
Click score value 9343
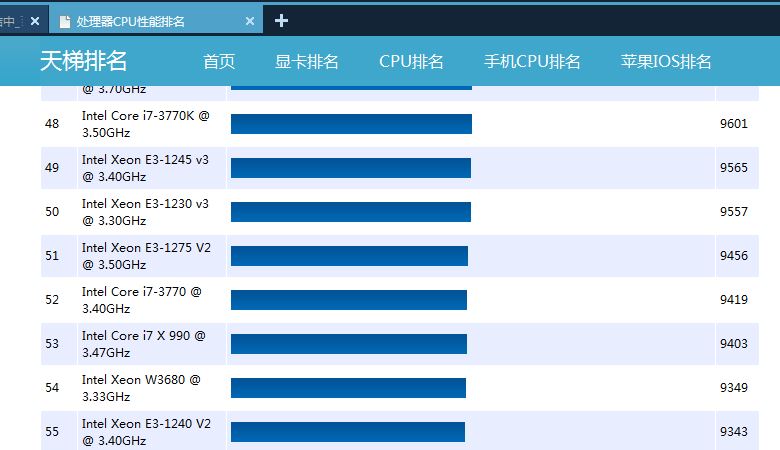pos(734,432)
